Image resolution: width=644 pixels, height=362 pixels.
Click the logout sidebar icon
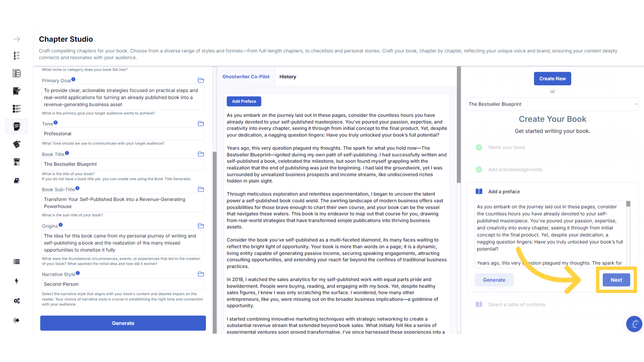(x=16, y=320)
